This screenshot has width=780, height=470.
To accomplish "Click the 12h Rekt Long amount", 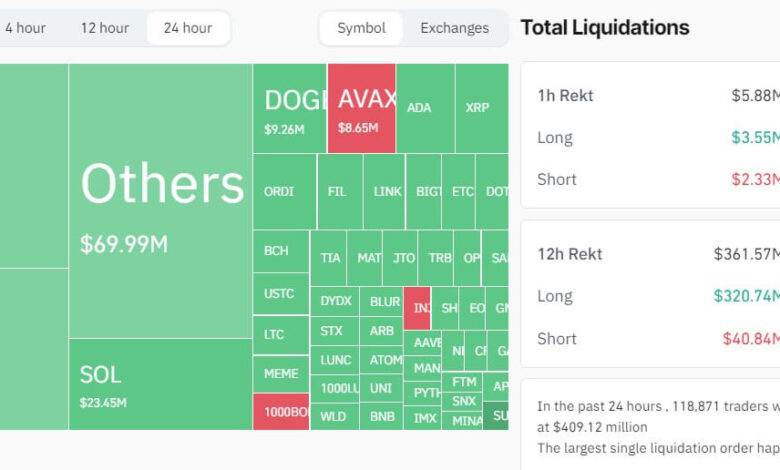I will 746,296.
